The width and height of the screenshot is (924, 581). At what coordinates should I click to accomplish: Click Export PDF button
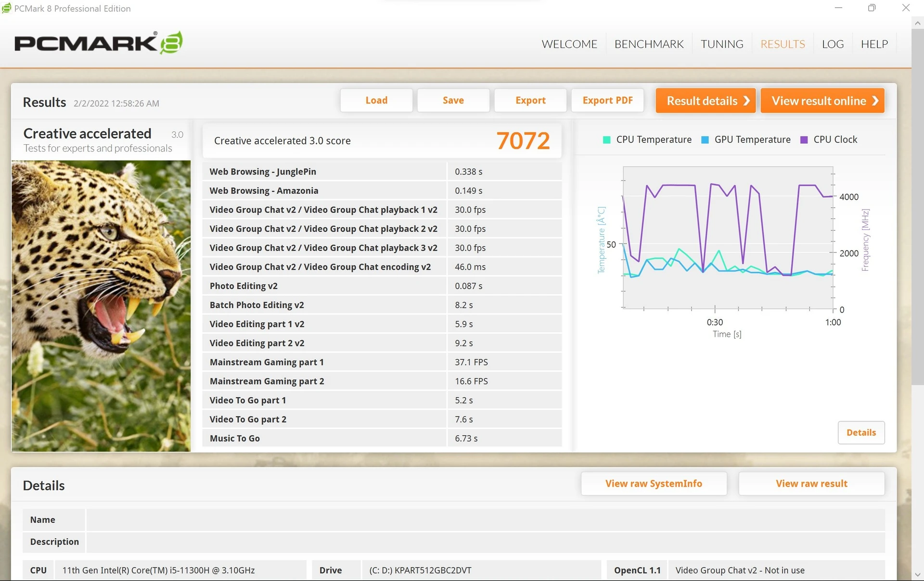tap(607, 100)
